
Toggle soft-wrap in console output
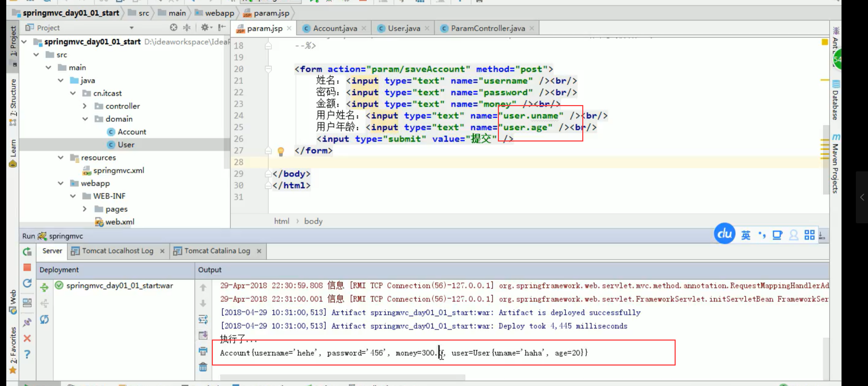[x=203, y=319]
